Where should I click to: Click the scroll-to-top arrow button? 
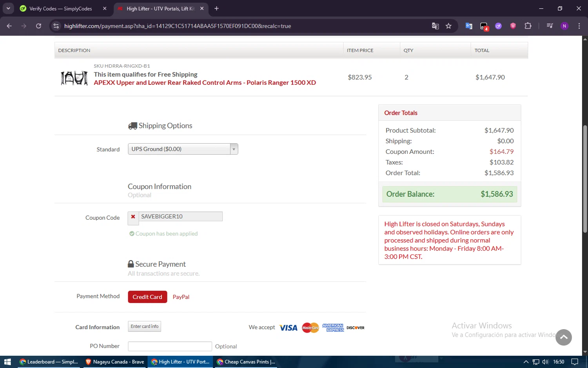(x=563, y=337)
